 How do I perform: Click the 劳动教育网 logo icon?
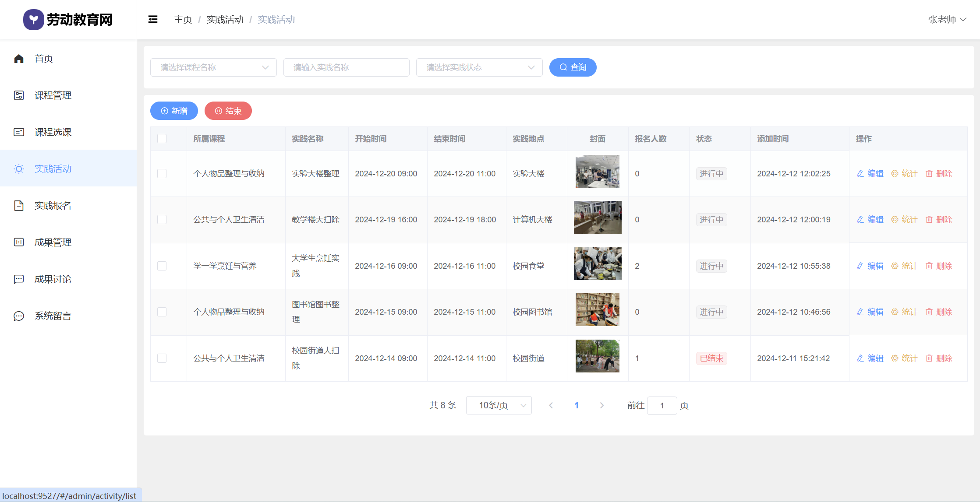pyautogui.click(x=33, y=19)
